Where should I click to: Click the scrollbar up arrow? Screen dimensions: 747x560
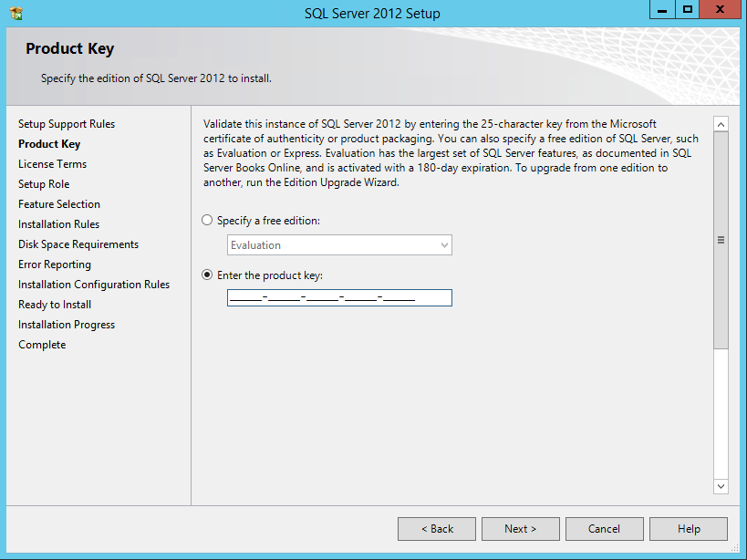[x=721, y=124]
